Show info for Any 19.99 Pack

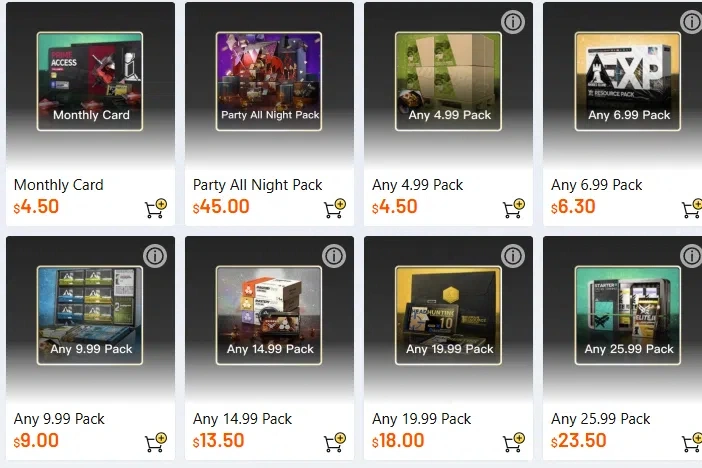pyautogui.click(x=513, y=256)
